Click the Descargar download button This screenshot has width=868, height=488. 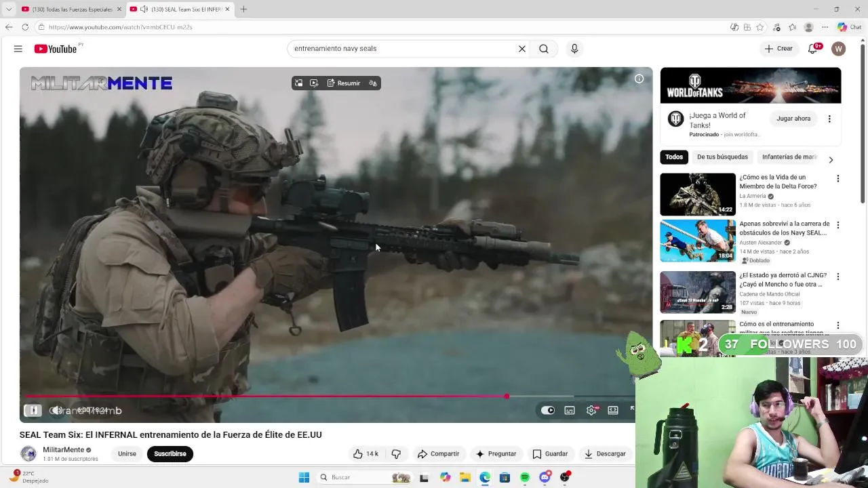point(605,454)
